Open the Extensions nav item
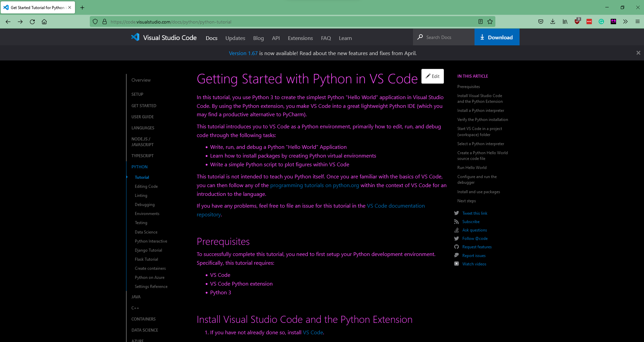The width and height of the screenshot is (644, 342). pos(300,38)
